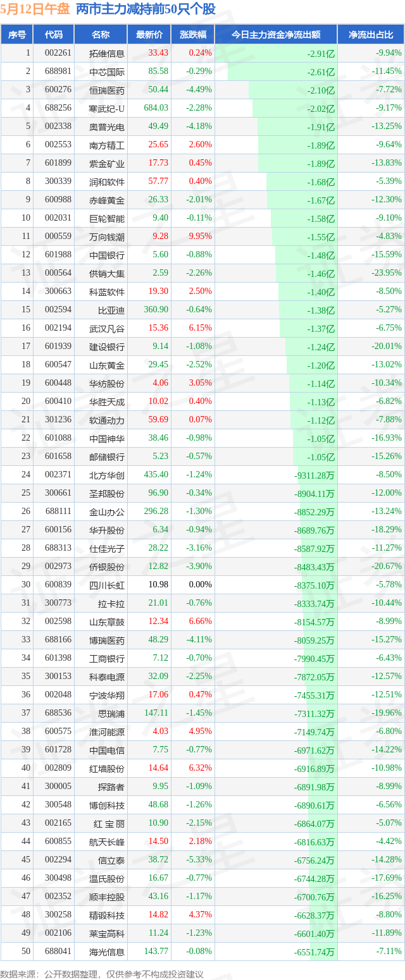Click outflow ratio -23.95% for 供销大集
The width and height of the screenshot is (405, 980).
coord(385,273)
